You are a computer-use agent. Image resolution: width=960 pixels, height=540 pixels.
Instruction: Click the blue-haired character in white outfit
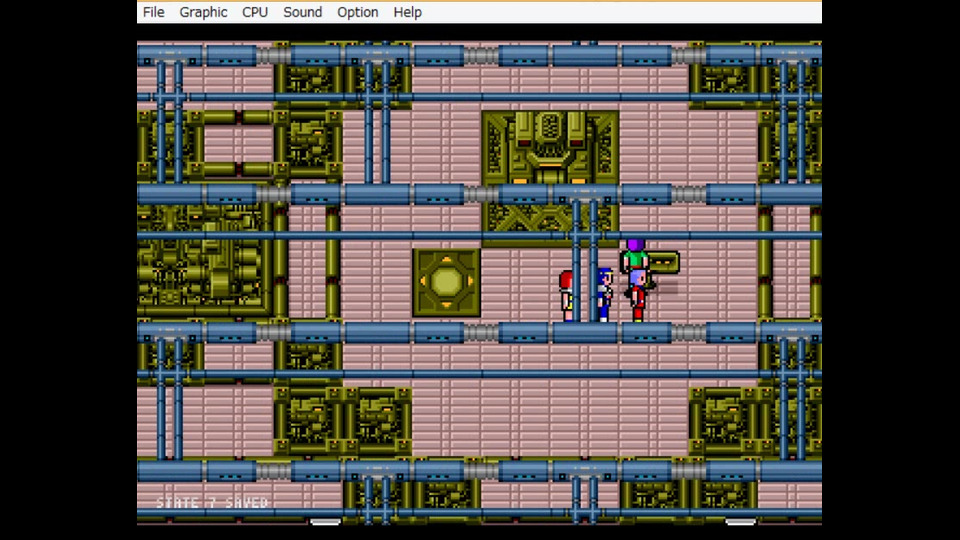pos(604,294)
